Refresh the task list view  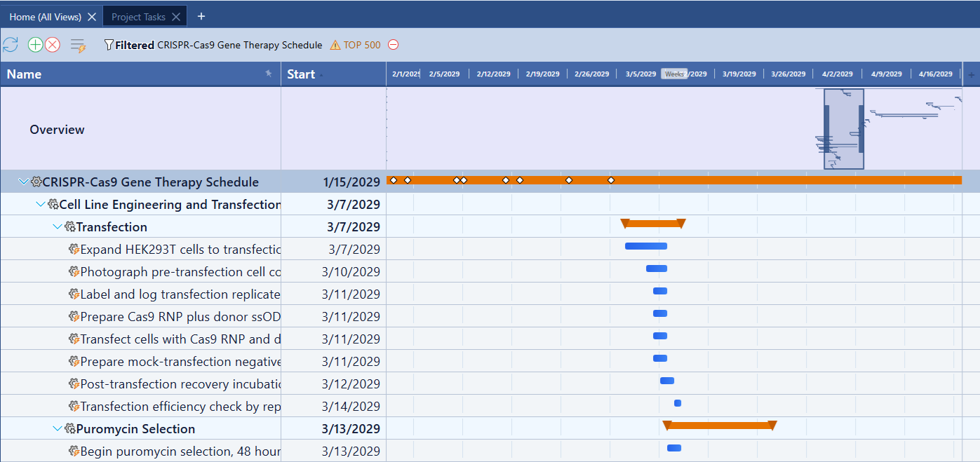(10, 45)
